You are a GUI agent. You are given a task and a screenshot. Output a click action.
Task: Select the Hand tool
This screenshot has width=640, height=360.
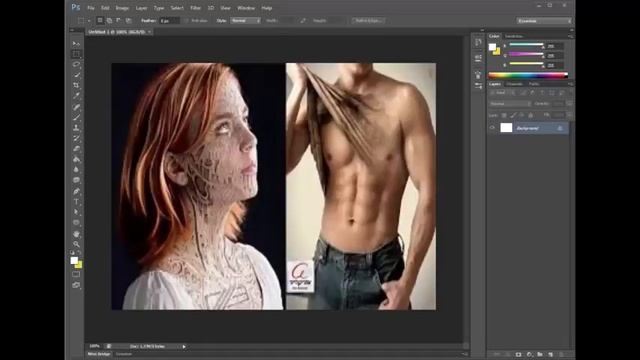click(76, 234)
